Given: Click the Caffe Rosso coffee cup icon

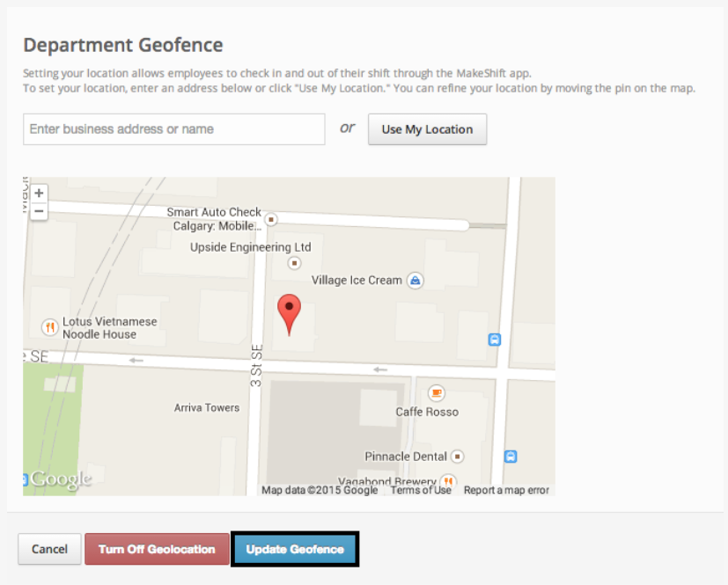Looking at the screenshot, I should (x=436, y=393).
